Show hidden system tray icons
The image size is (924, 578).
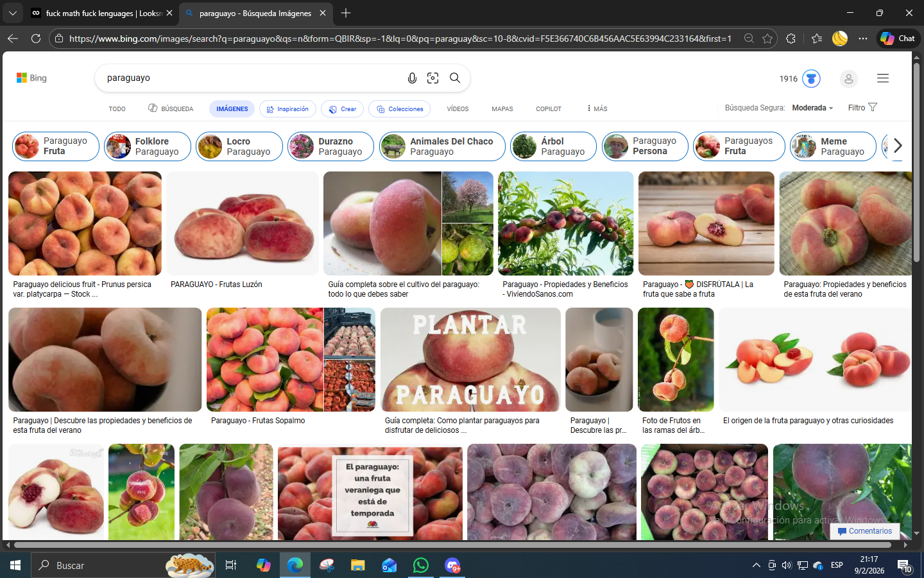756,565
